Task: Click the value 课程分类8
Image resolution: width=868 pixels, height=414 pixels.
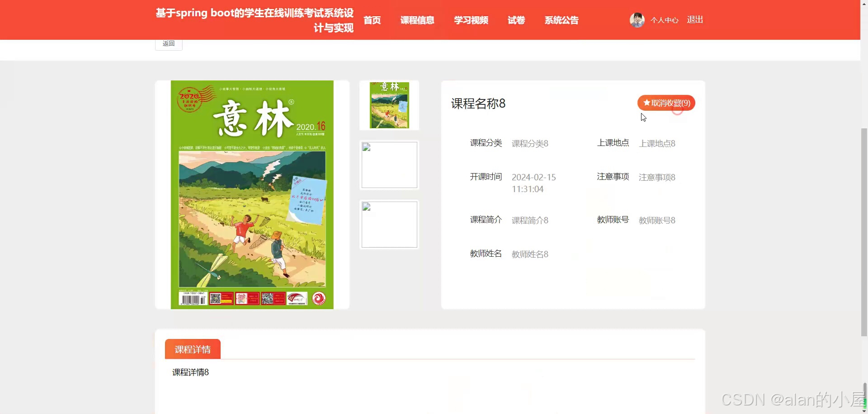Action: pos(530,143)
